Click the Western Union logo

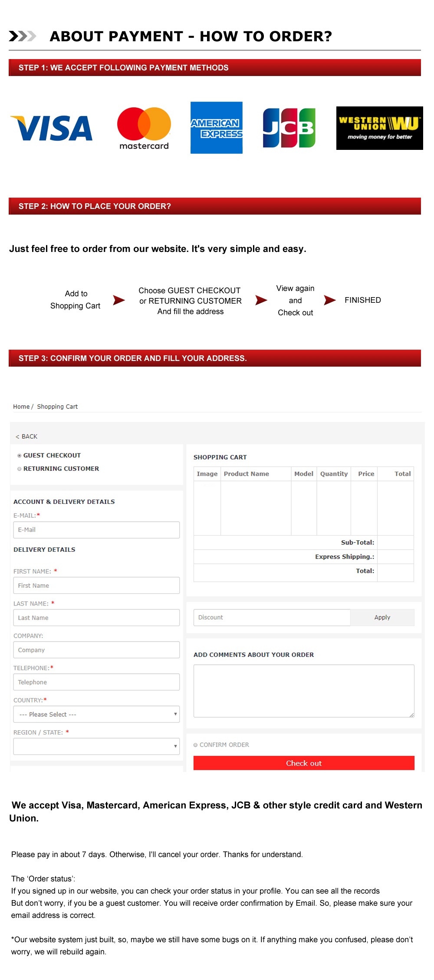(380, 128)
